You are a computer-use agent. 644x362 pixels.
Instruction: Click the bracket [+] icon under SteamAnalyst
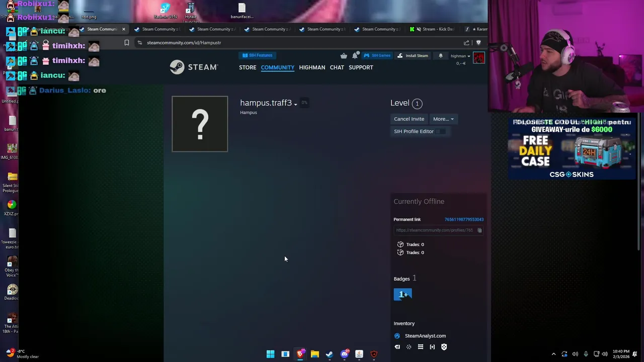tap(432, 347)
